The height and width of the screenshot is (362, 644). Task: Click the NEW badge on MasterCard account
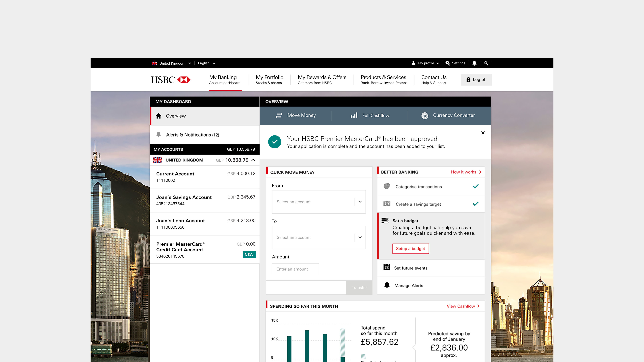249,255
